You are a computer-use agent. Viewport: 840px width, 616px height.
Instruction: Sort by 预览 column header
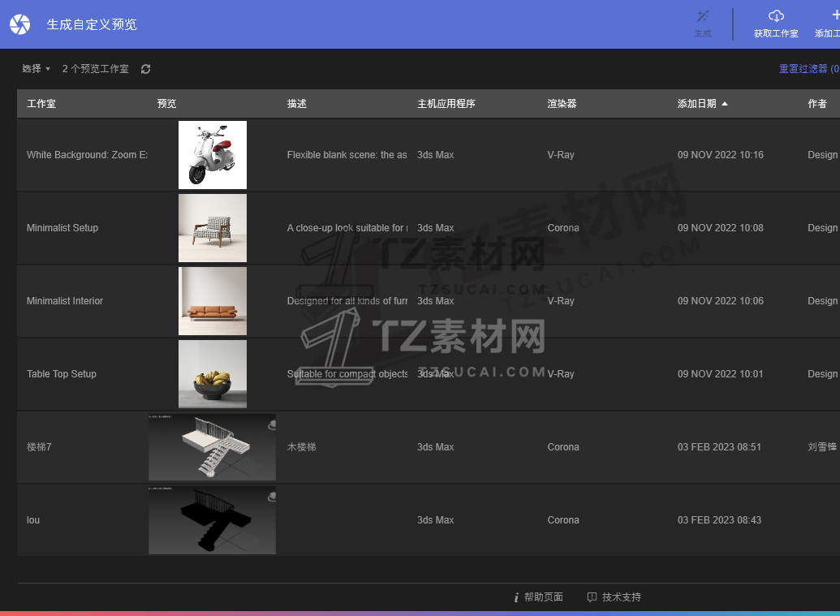[166, 103]
